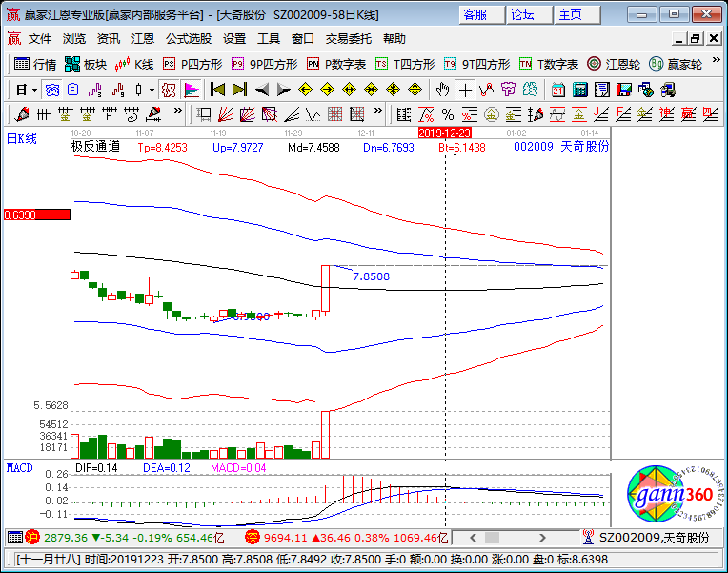Open the 交易委托 menu
The image size is (728, 573).
(x=348, y=38)
